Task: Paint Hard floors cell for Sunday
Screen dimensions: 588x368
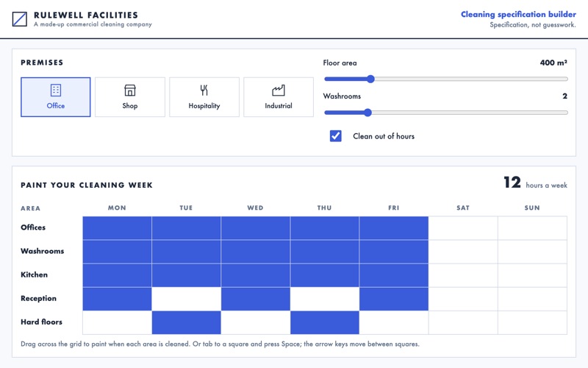Action: click(x=532, y=322)
